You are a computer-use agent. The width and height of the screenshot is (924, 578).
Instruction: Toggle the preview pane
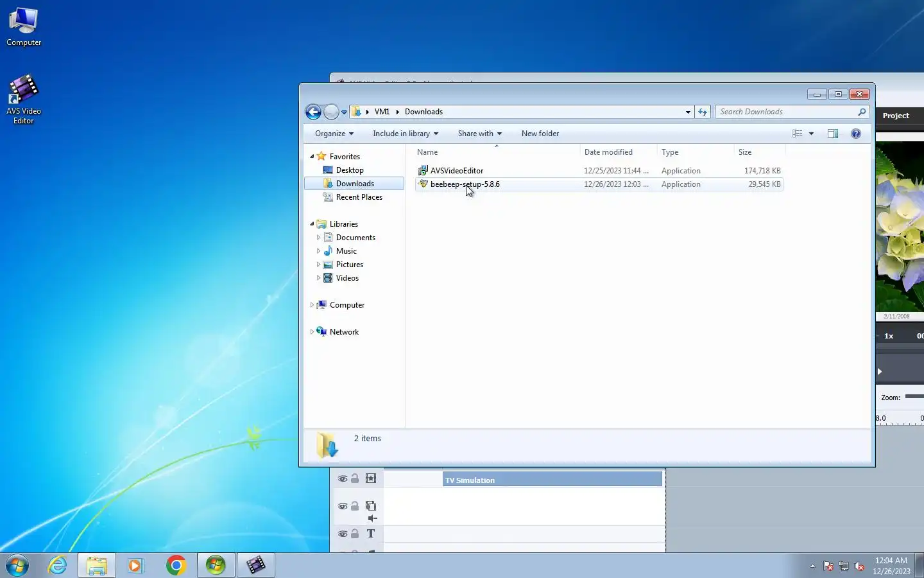(833, 134)
